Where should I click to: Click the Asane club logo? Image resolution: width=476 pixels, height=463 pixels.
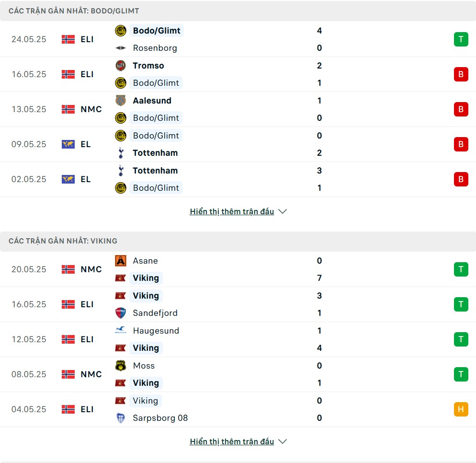point(121,261)
